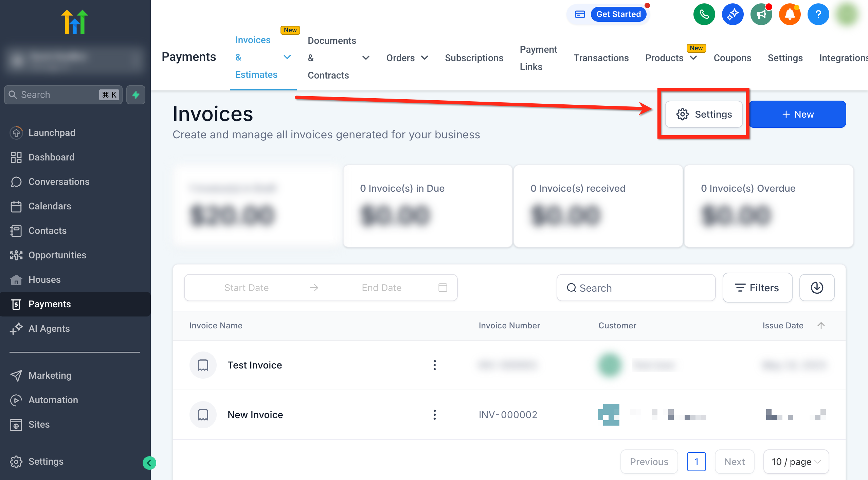Open the three-dot menu for Test Invoice
Screen dimensions: 868x480
pos(435,365)
